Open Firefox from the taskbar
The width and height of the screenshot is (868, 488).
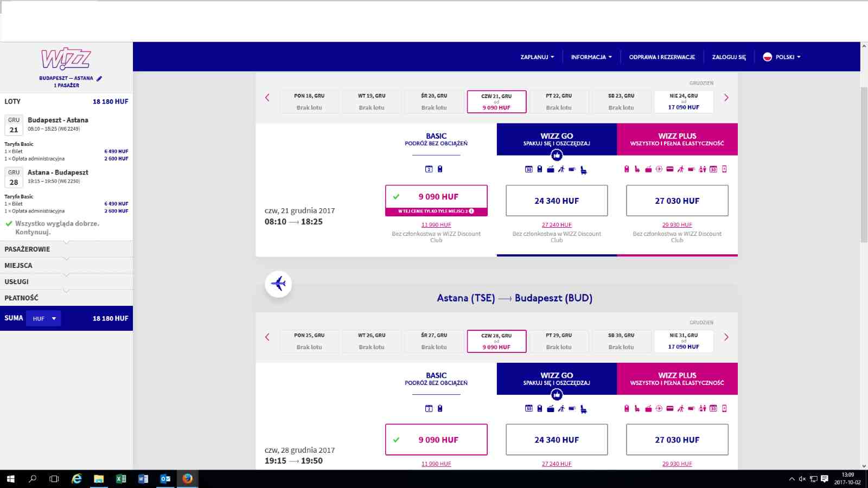click(x=188, y=479)
